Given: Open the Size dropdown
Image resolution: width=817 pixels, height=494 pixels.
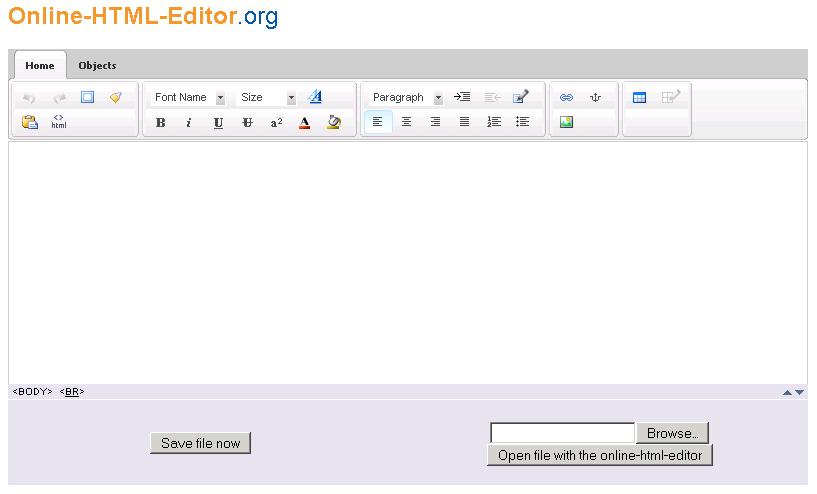Looking at the screenshot, I should coord(266,97).
